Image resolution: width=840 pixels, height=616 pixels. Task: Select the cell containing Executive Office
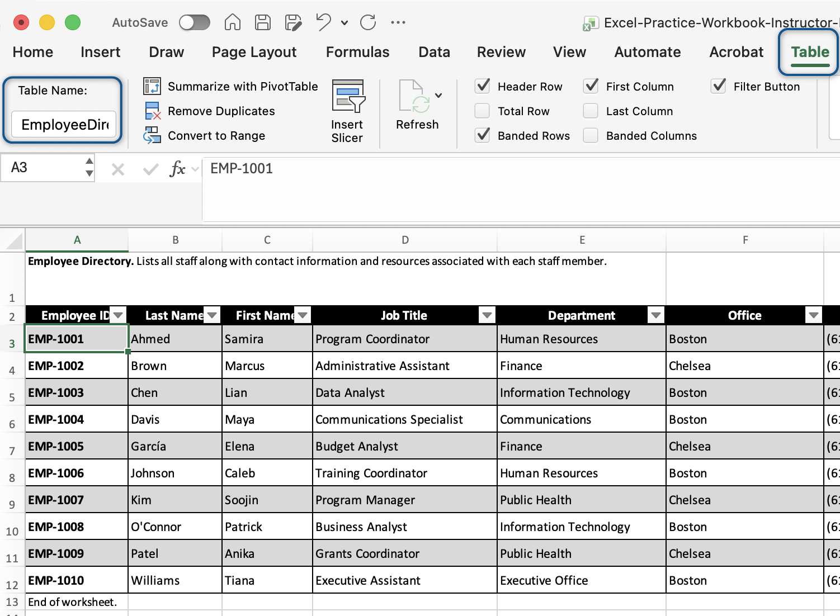(x=582, y=580)
